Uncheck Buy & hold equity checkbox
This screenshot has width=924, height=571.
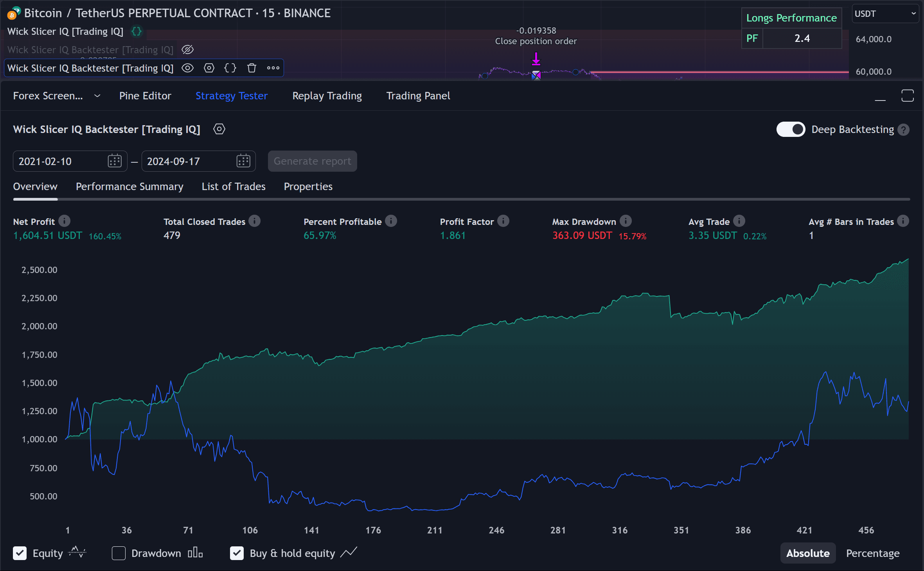[x=237, y=553]
